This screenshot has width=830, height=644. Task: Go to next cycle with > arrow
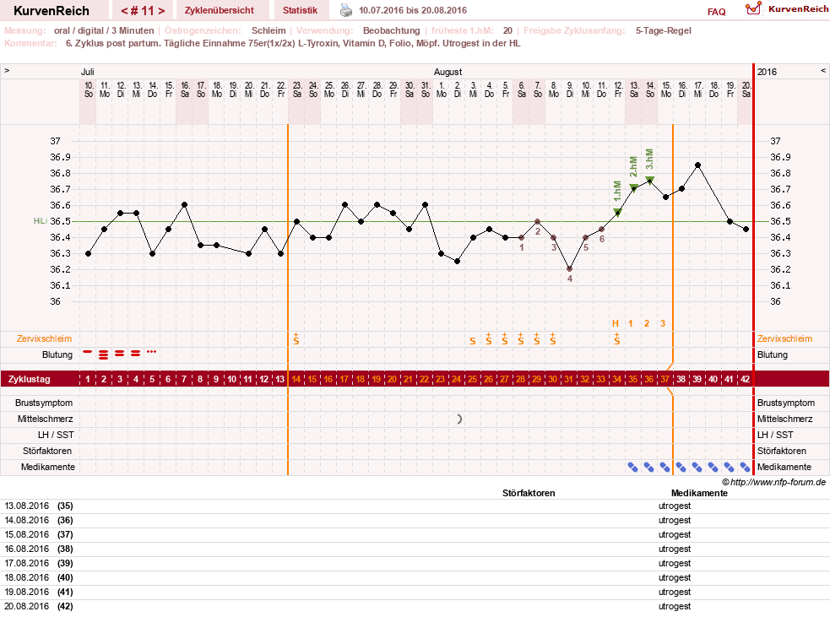(x=161, y=11)
